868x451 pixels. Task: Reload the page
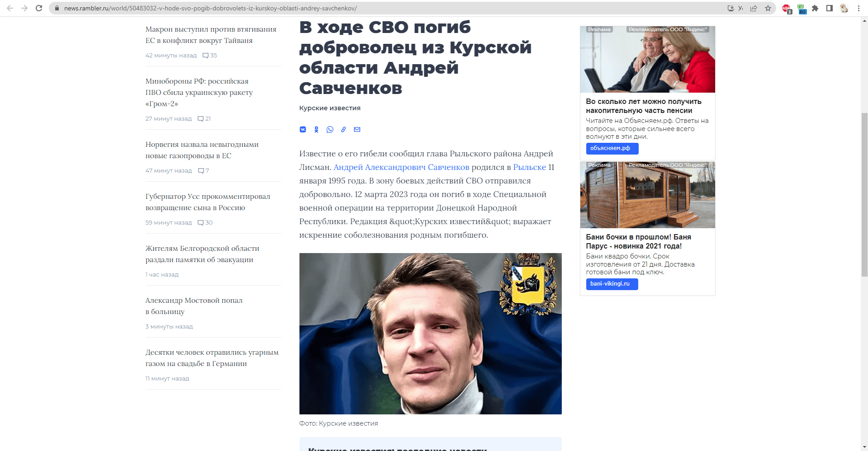coord(39,8)
